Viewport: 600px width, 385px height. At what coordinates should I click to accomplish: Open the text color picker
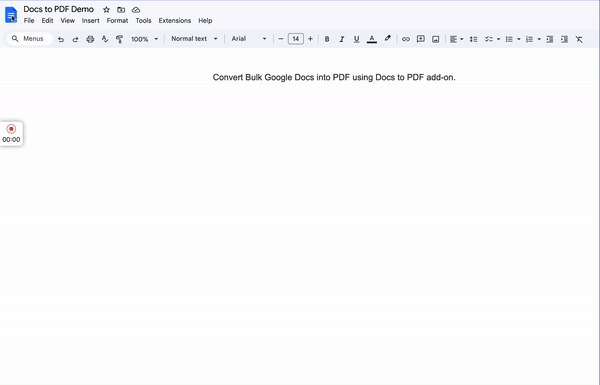pos(372,39)
